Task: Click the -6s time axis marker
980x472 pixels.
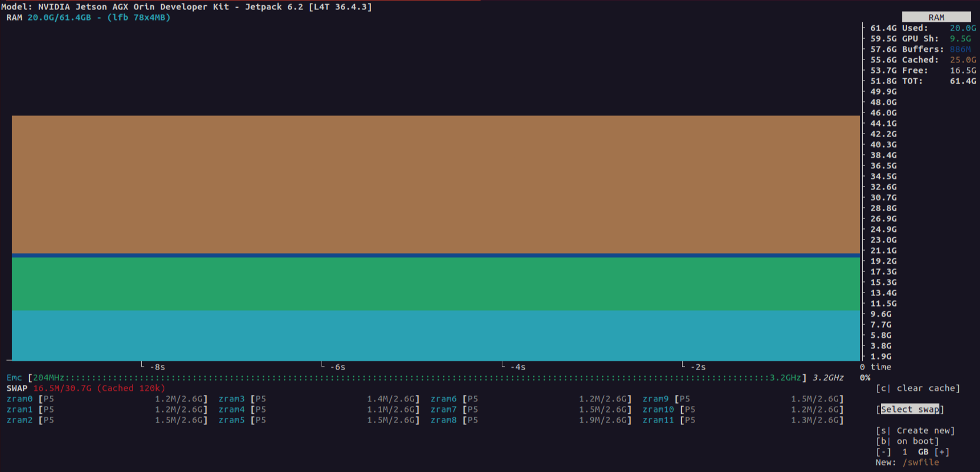Action: (x=337, y=367)
